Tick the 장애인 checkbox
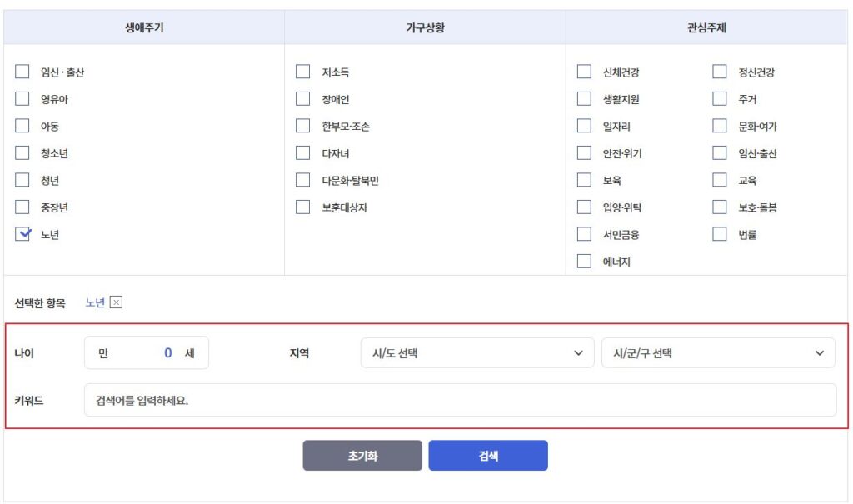Image resolution: width=853 pixels, height=504 pixels. tap(303, 99)
